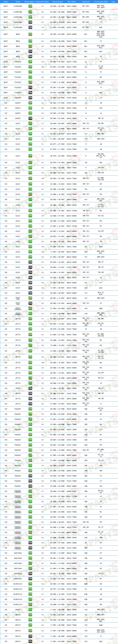Click '82kW / 112KM' power cell
118x644 pixels.
point(72,351)
